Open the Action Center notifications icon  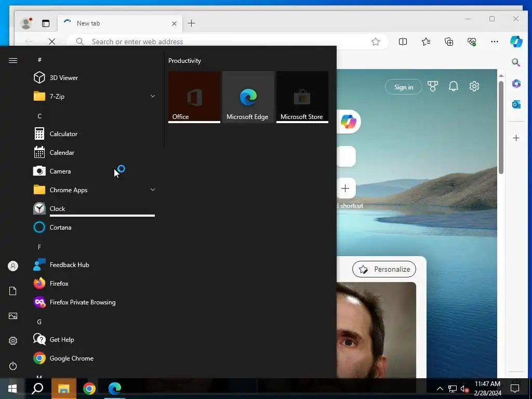coord(515,389)
